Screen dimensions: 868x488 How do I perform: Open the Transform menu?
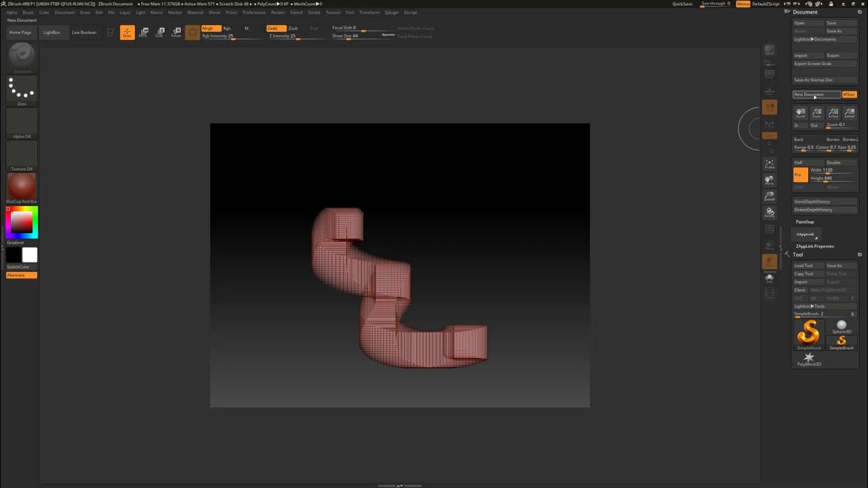pyautogui.click(x=370, y=12)
